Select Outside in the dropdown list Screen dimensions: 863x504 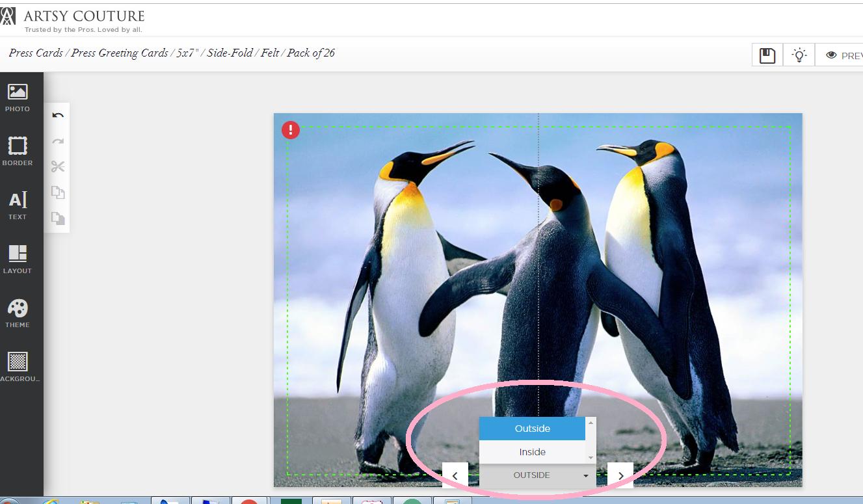click(x=532, y=429)
